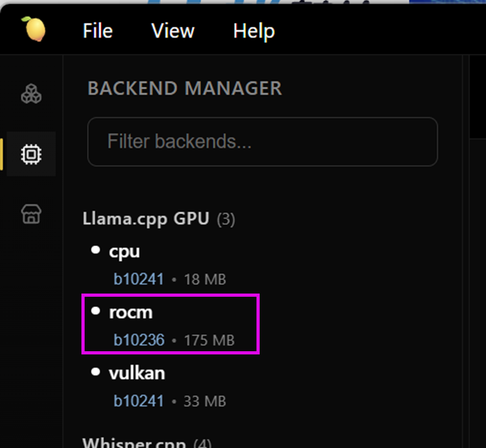Click the lemon app logo

click(34, 29)
